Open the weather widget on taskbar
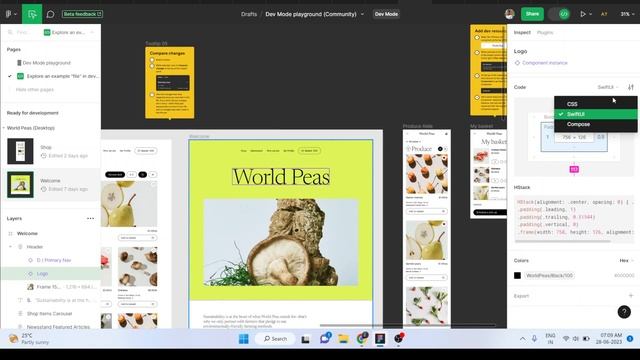This screenshot has width=640, height=360. (29, 339)
